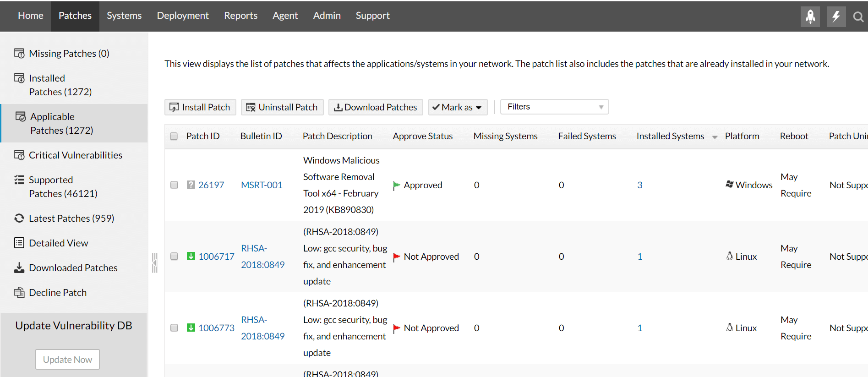
Task: Click the Install Patch button
Action: click(x=200, y=107)
